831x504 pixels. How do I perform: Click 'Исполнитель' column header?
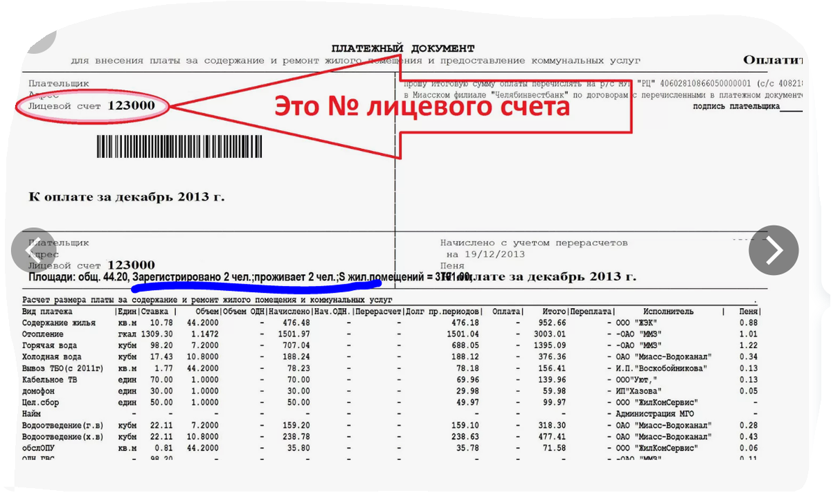(668, 312)
